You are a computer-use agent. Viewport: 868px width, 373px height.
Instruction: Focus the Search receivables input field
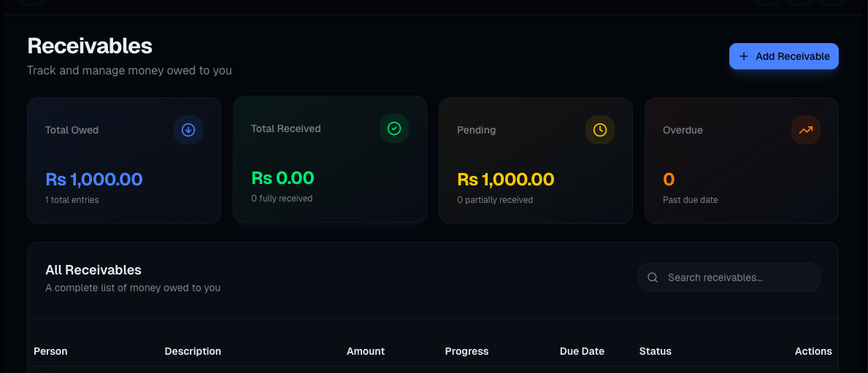pyautogui.click(x=737, y=277)
